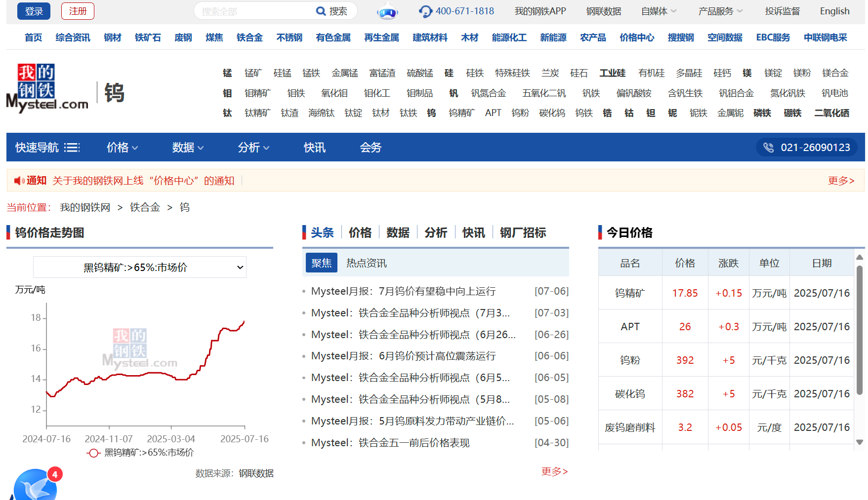Image resolution: width=868 pixels, height=500 pixels.
Task: Click the headset customer service icon
Action: (425, 11)
